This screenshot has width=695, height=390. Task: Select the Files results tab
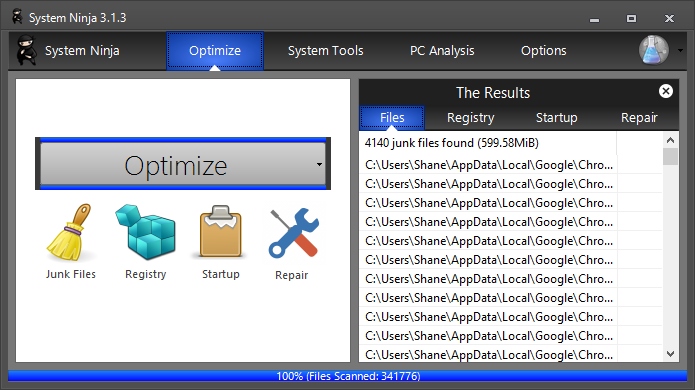[392, 117]
